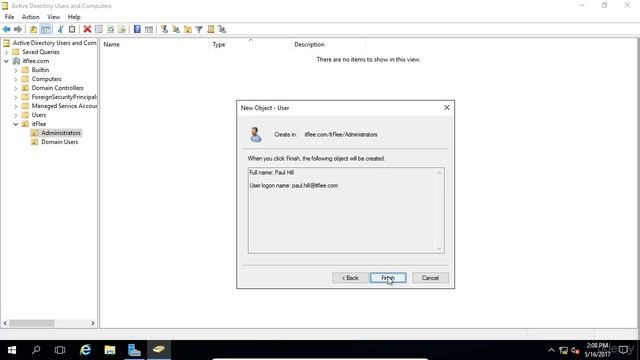Expand Saved Queries tree node
The height and width of the screenshot is (360, 640).
click(x=7, y=52)
